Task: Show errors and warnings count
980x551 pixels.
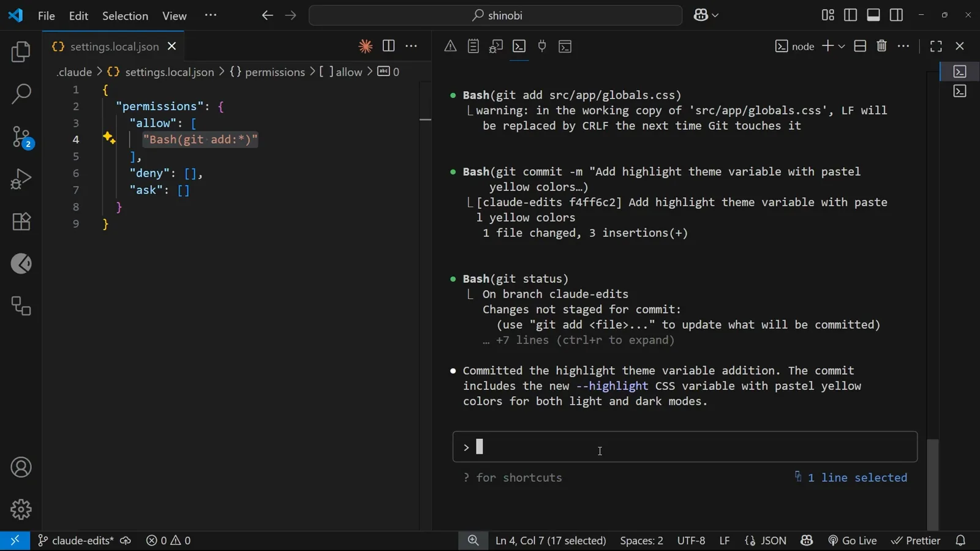Action: click(x=169, y=541)
